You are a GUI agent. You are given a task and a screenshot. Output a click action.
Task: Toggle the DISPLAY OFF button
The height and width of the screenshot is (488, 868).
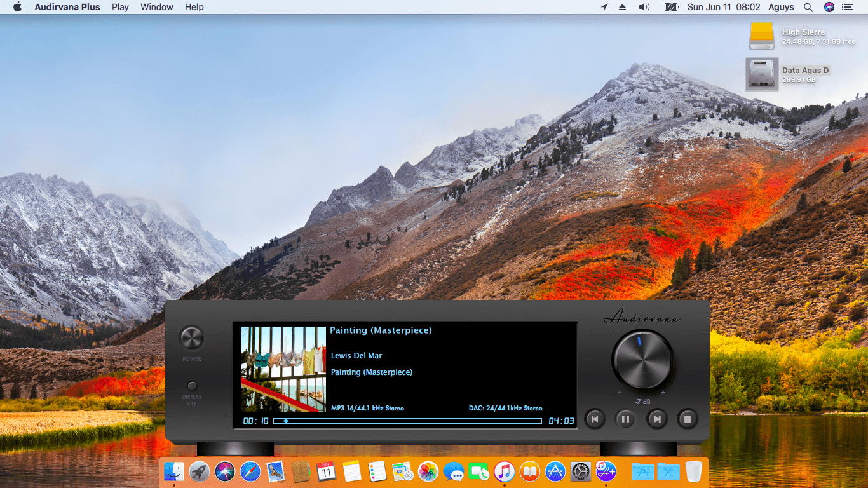pos(192,386)
